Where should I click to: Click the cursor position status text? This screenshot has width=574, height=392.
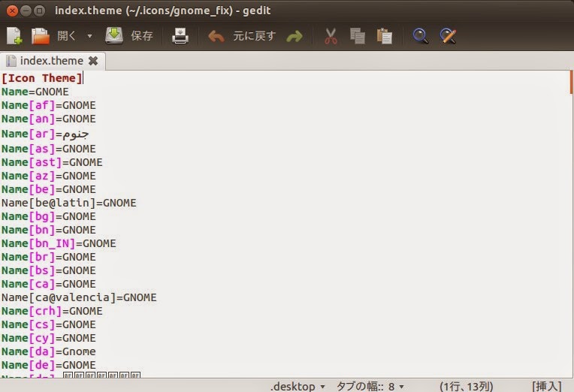466,387
